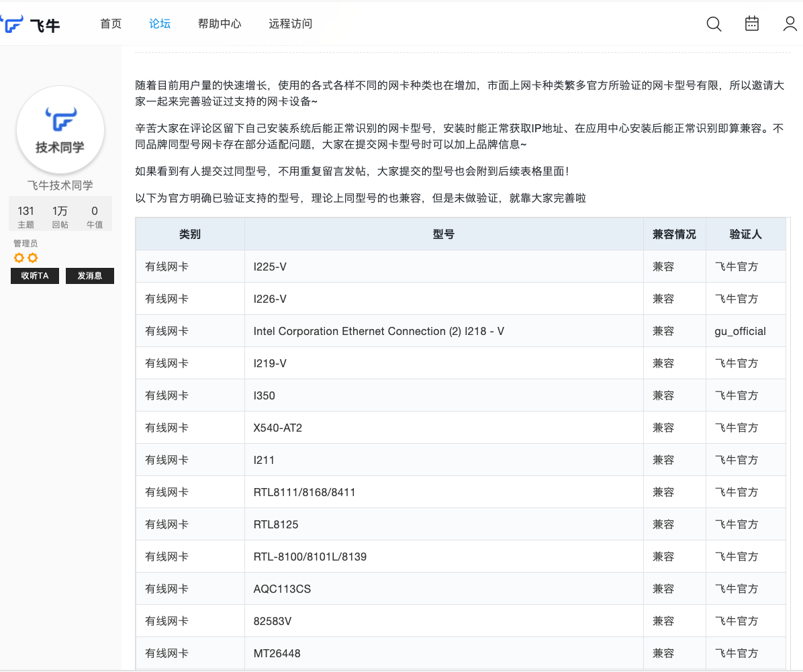The image size is (803, 672).
Task: Open 远程访问 navigation item
Action: click(291, 23)
